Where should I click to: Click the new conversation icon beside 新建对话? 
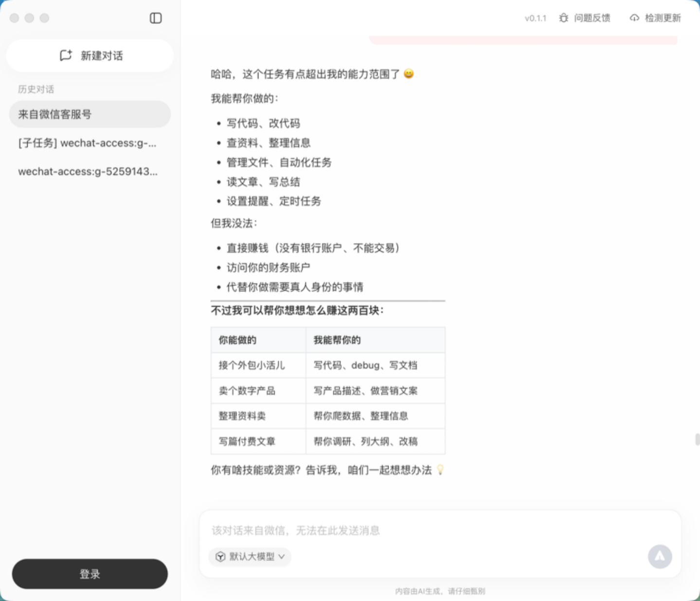66,55
